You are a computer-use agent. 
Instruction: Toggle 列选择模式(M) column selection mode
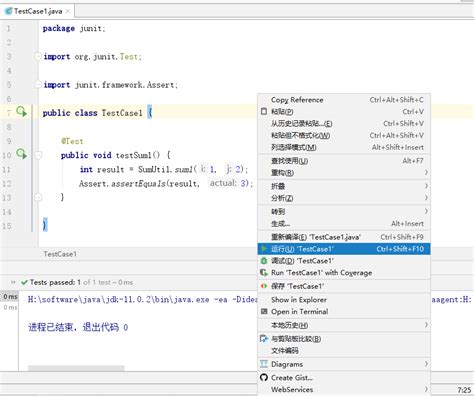coord(344,147)
